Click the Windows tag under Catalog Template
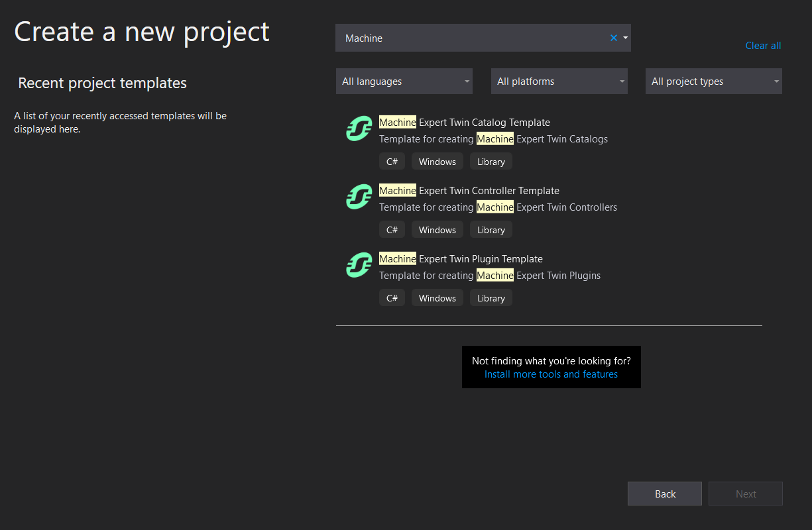This screenshot has width=812, height=530. click(437, 162)
